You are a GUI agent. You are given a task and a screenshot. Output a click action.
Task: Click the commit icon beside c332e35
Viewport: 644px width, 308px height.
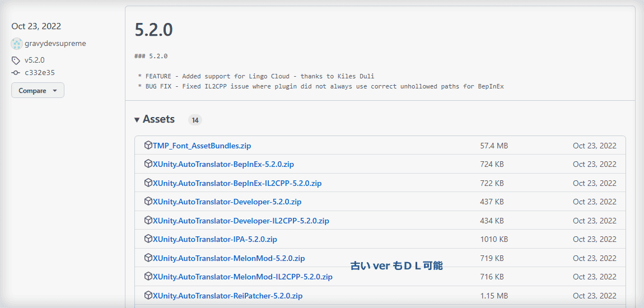[x=16, y=73]
